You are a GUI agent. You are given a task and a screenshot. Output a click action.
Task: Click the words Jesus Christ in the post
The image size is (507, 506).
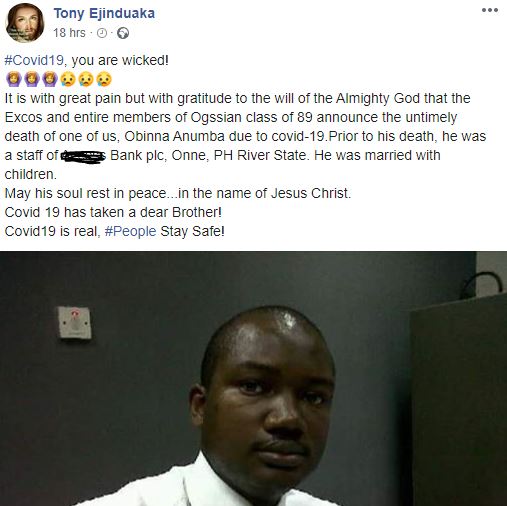pos(311,193)
